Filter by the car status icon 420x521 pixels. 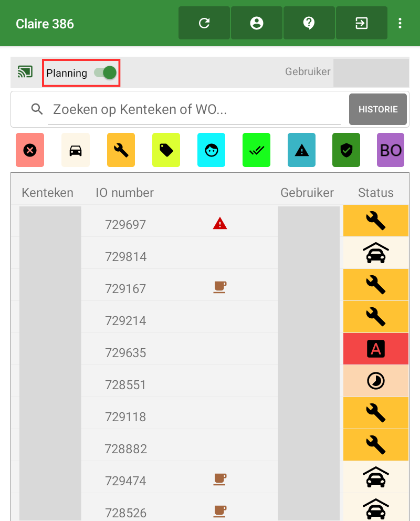point(76,150)
